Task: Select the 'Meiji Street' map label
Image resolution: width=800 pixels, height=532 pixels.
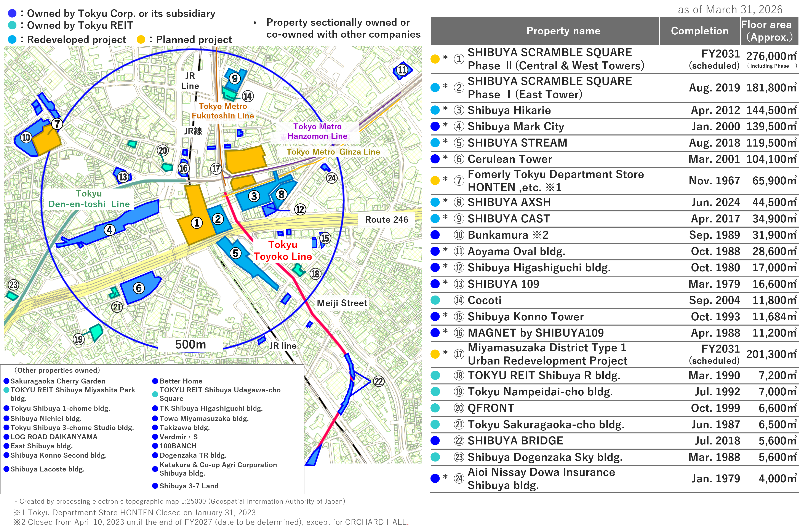Action: [342, 303]
